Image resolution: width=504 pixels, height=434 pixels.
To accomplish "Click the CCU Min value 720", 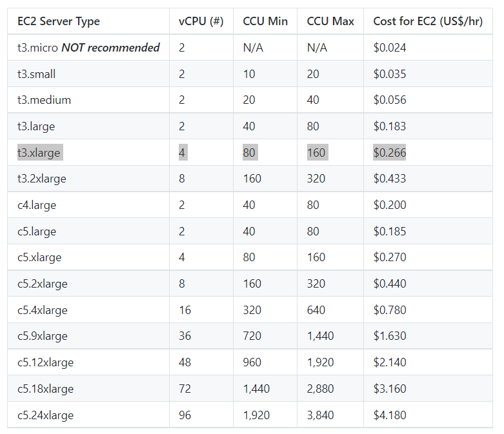I will pos(252,336).
